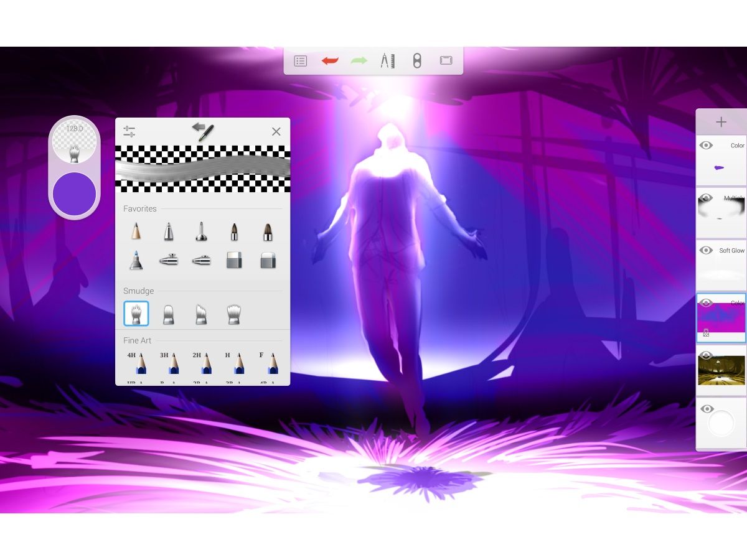
Task: Click the pen with back arrow icon
Action: point(202,131)
